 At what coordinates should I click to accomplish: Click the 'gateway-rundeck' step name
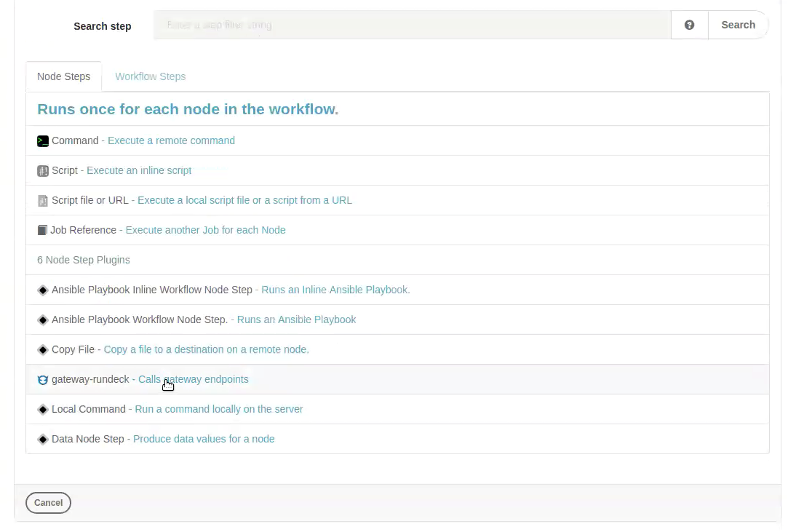(x=90, y=379)
